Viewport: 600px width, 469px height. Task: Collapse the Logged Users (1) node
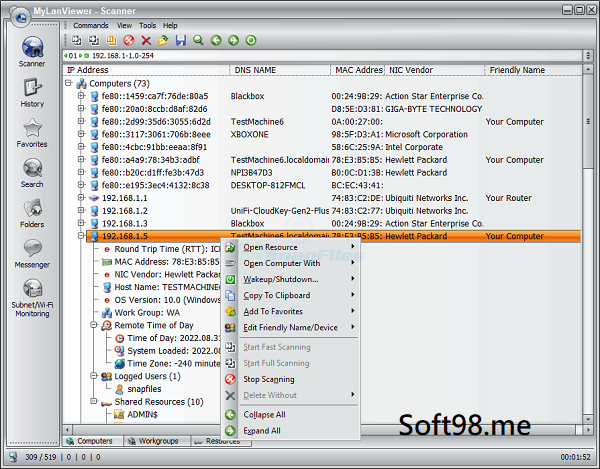(x=94, y=376)
